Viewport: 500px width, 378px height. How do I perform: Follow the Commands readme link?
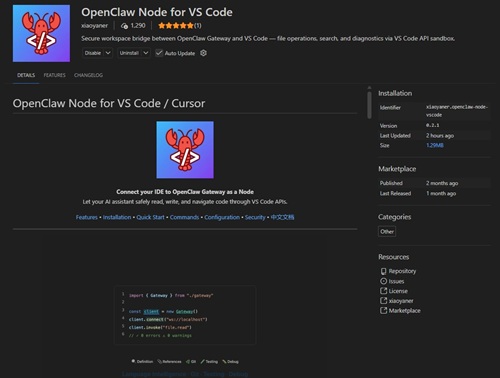click(x=184, y=217)
